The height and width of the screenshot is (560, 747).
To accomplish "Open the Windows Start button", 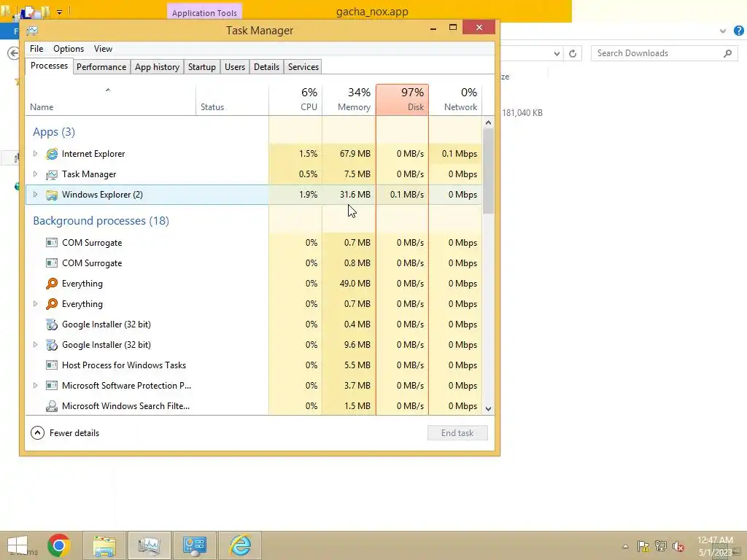I will [18, 545].
